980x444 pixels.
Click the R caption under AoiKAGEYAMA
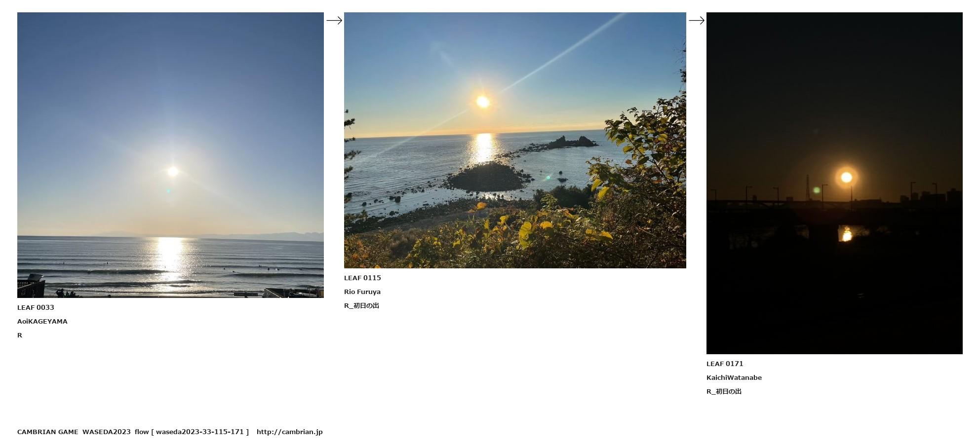click(20, 335)
